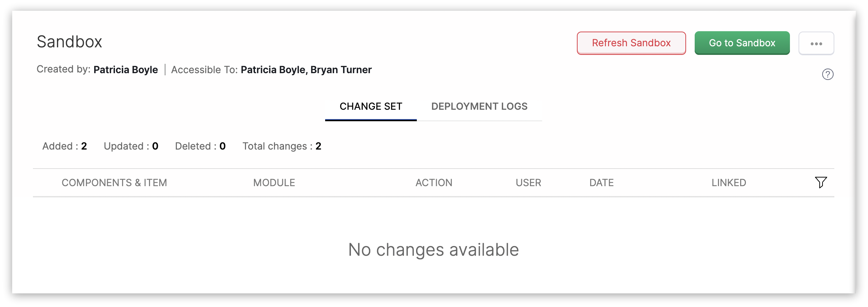
Task: Select the Change Set tab
Action: [371, 107]
